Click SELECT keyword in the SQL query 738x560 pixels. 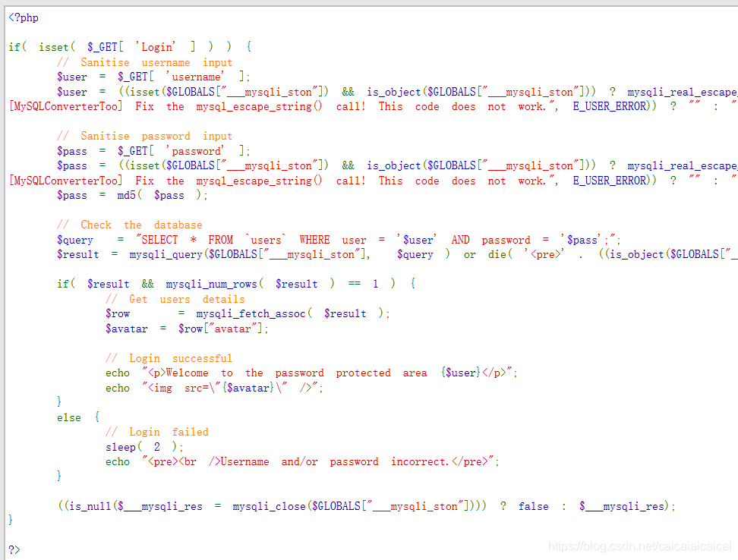tap(159, 240)
